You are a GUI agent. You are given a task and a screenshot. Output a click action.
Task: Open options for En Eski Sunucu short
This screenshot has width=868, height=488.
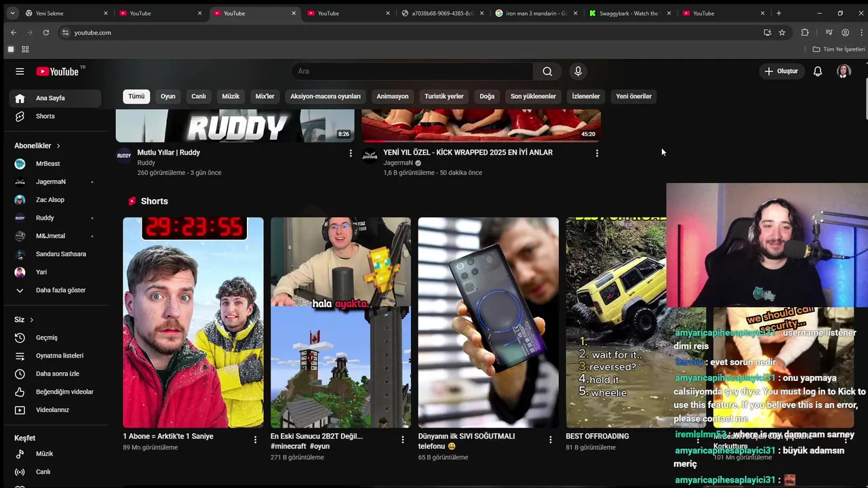tap(402, 439)
